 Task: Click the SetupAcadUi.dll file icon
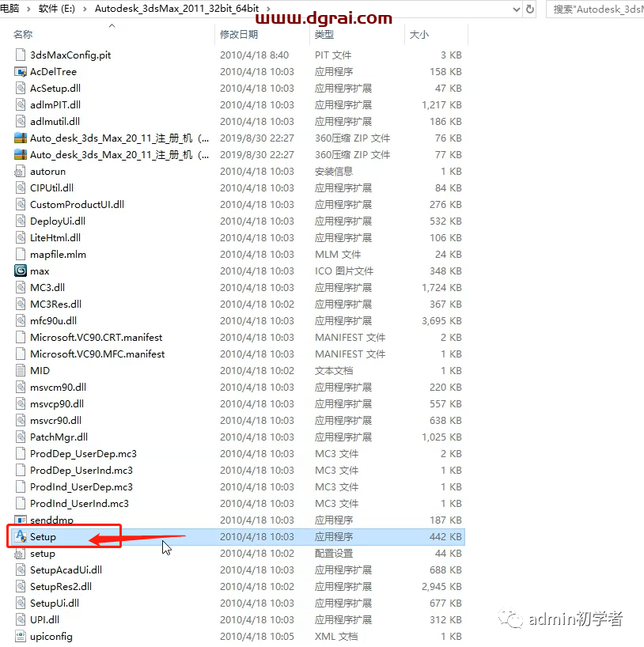(21, 569)
